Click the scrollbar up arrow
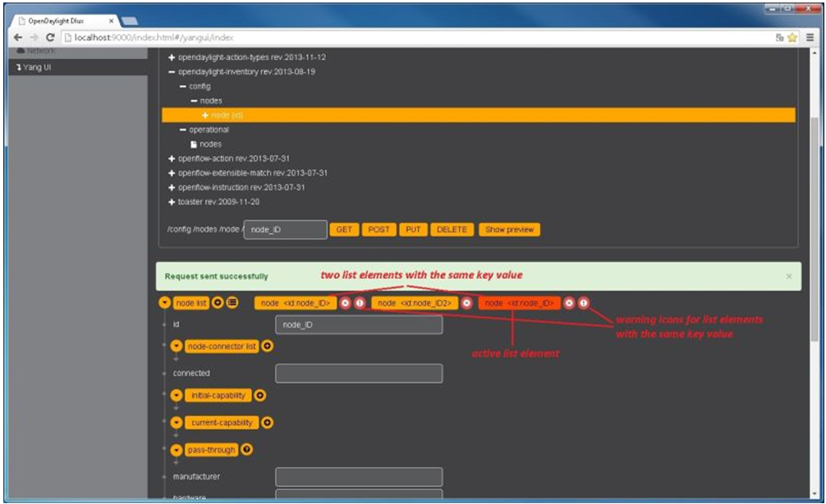 coord(815,53)
